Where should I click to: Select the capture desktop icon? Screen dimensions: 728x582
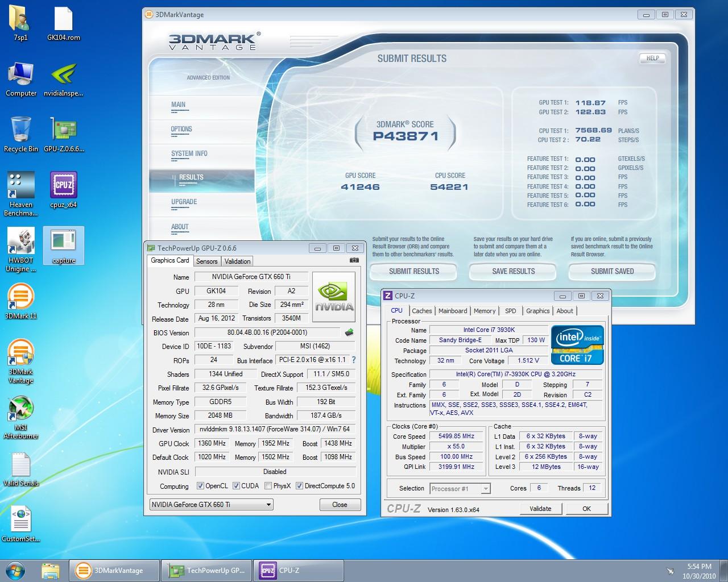click(x=64, y=246)
